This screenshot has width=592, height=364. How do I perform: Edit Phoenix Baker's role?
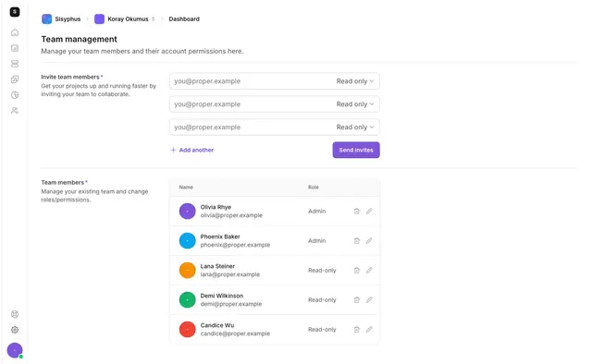[369, 240]
